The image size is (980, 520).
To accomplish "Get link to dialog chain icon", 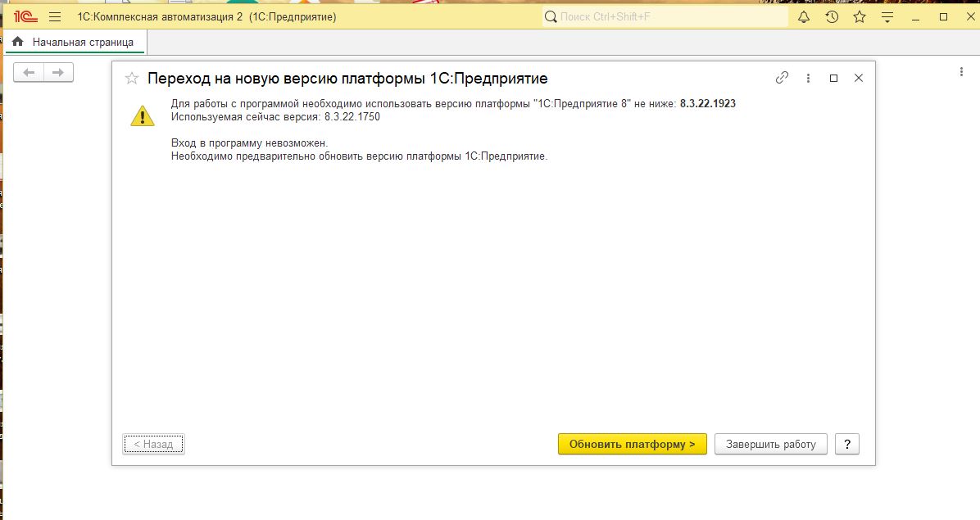I will (x=782, y=78).
